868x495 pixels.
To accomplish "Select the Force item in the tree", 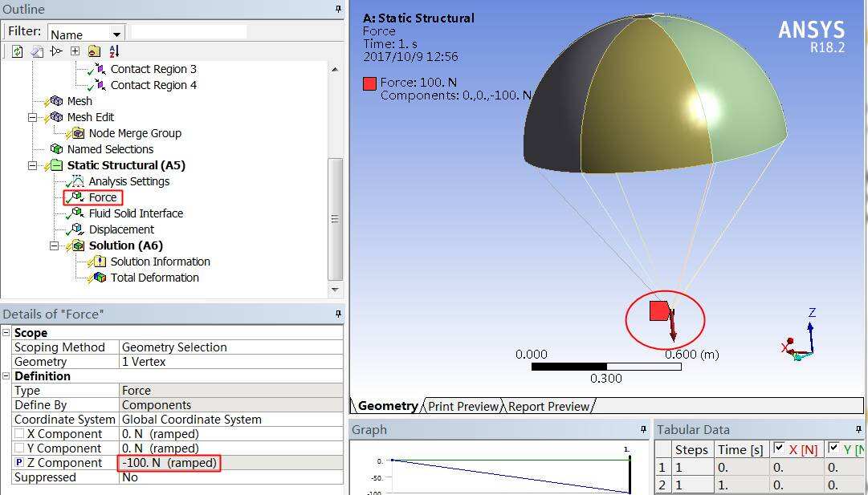I will 103,197.
